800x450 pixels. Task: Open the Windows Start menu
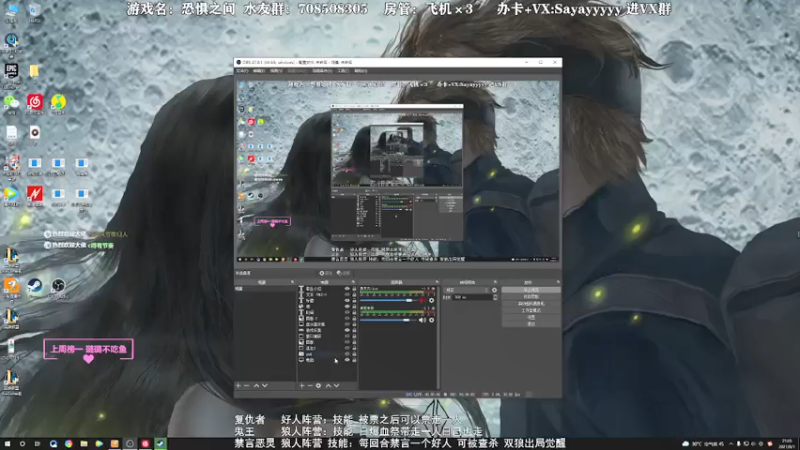pyautogui.click(x=7, y=444)
